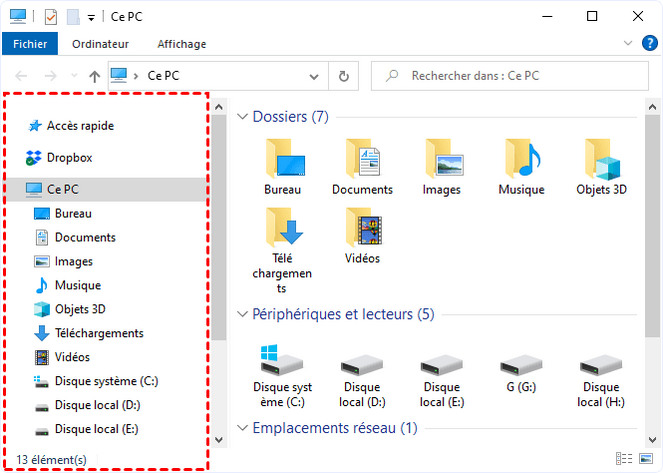Open the address bar history dropdown
Screen dimensions: 663x473
pyautogui.click(x=316, y=76)
